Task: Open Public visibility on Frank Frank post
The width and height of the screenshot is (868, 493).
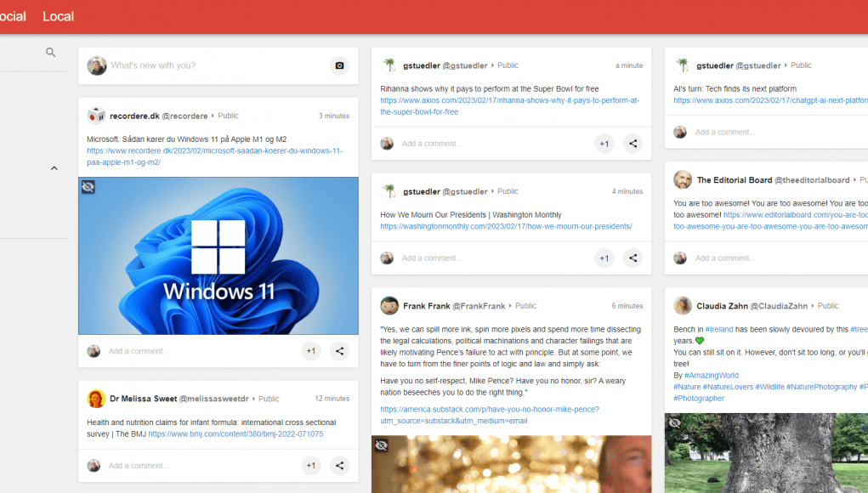Action: click(525, 305)
